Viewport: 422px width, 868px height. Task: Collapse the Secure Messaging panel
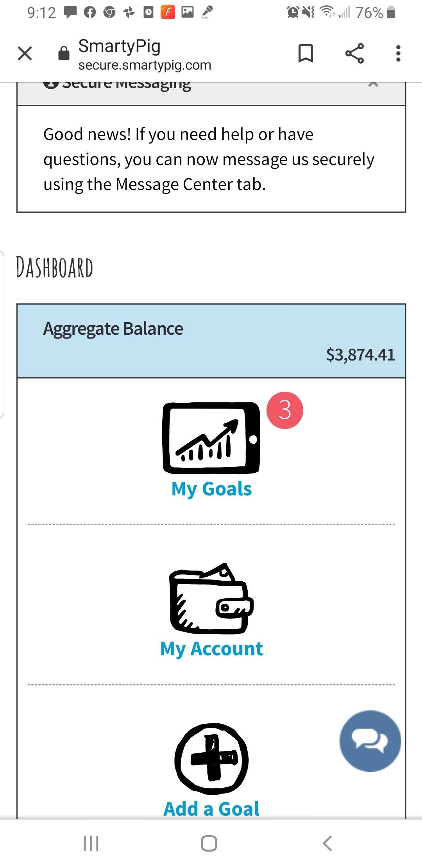tap(373, 84)
